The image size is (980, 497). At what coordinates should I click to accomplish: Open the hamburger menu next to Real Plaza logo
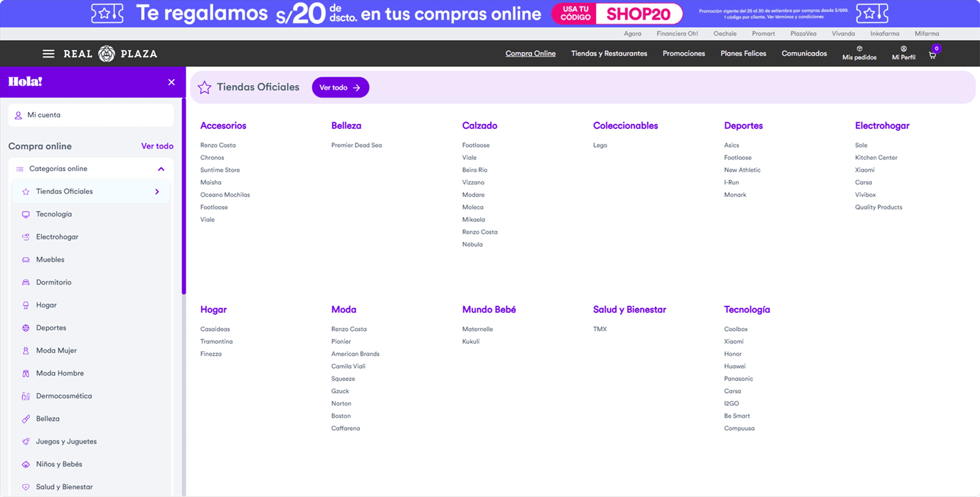[48, 53]
